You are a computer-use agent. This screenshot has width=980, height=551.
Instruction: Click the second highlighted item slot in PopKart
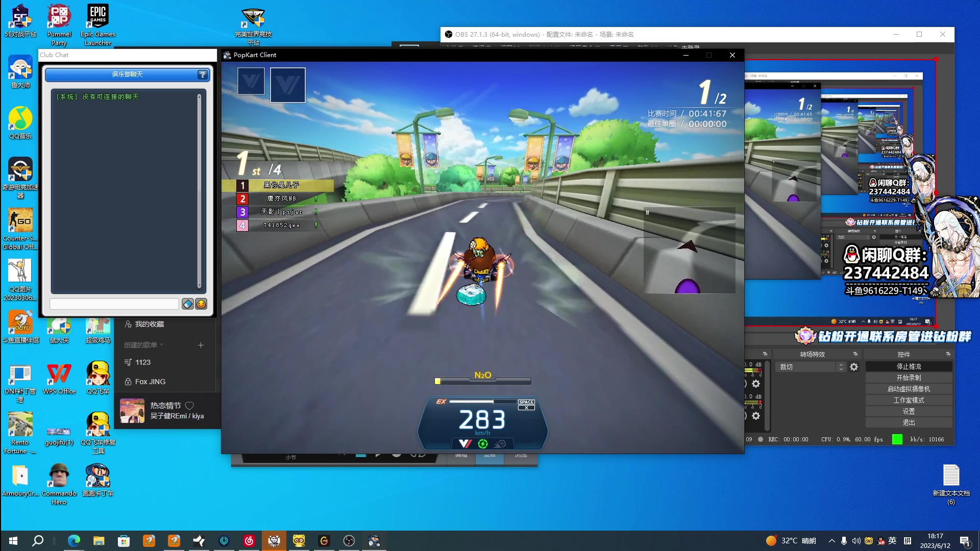[x=288, y=85]
